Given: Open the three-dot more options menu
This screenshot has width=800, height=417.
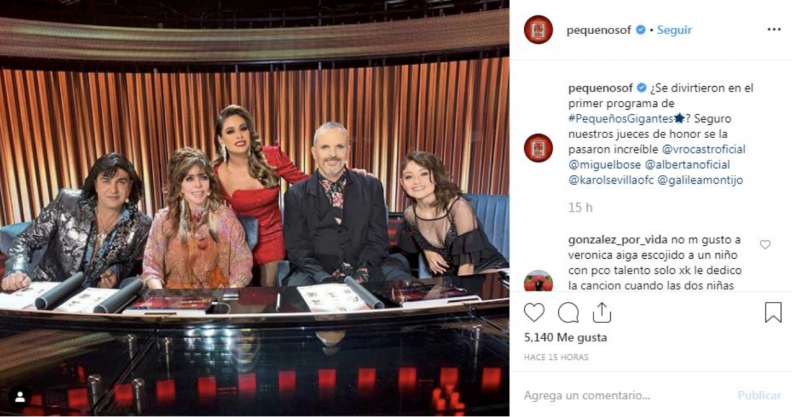Looking at the screenshot, I should coord(774,30).
